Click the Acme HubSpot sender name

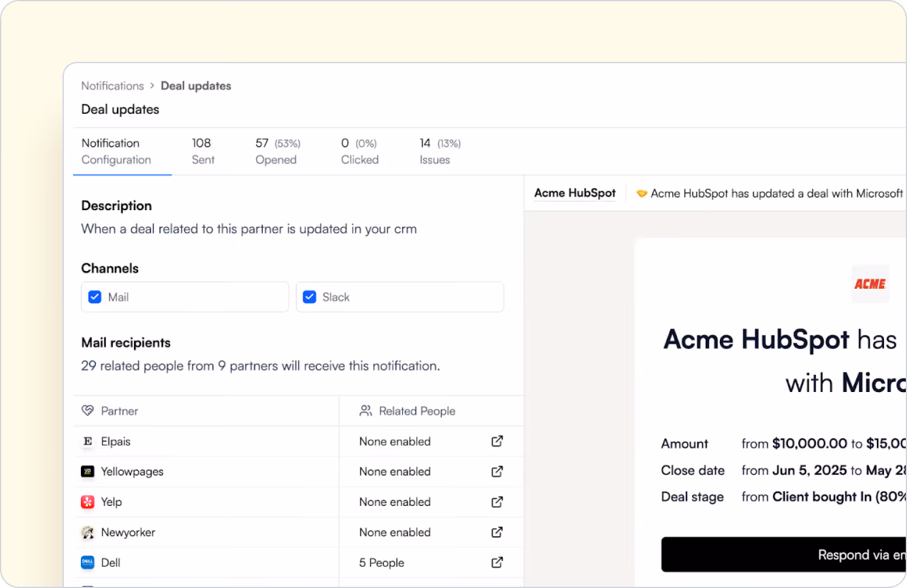click(575, 192)
